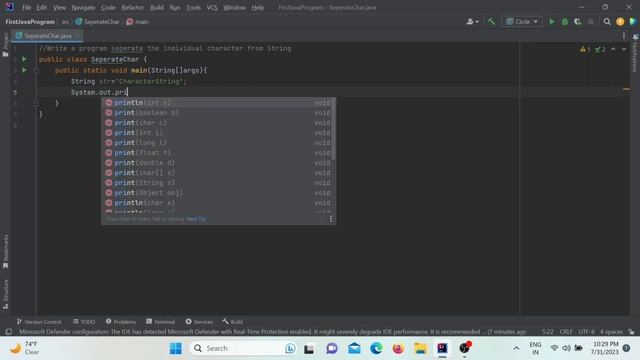Click the Microsoft Defender notification message

click(x=273, y=332)
